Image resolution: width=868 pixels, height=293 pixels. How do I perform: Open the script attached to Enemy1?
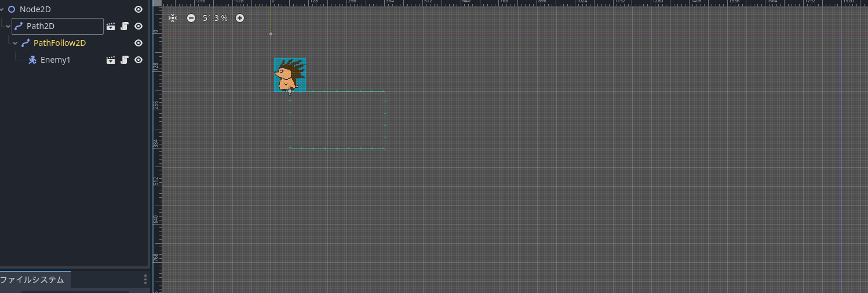click(x=124, y=60)
